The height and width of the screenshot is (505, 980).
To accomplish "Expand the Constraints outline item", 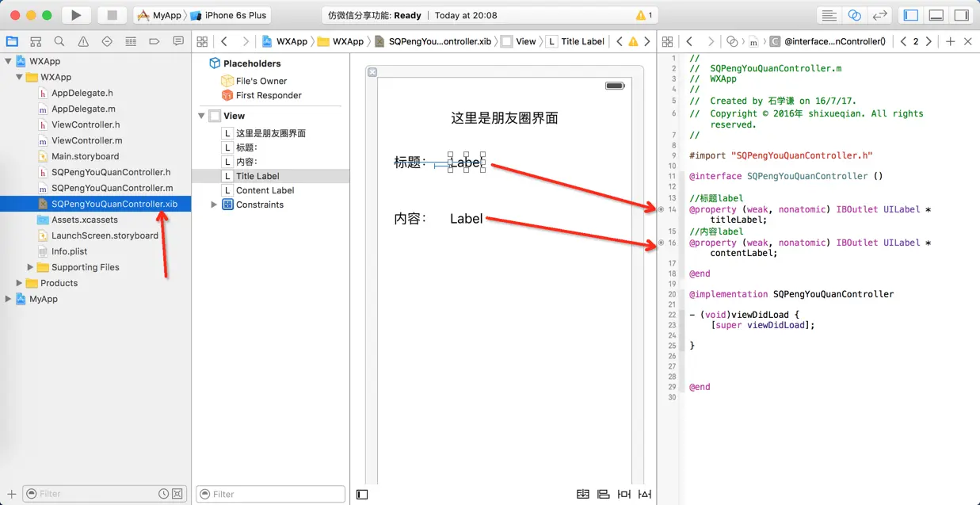I will pos(214,205).
